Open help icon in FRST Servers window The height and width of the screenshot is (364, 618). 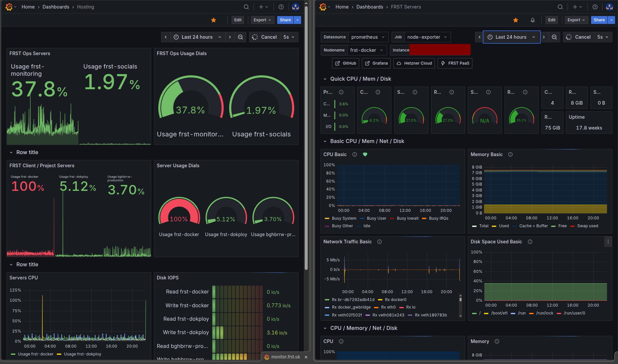pos(595,7)
